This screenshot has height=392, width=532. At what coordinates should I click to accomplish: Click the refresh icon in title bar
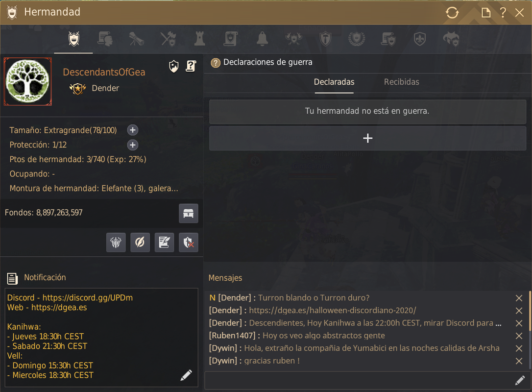click(x=452, y=13)
